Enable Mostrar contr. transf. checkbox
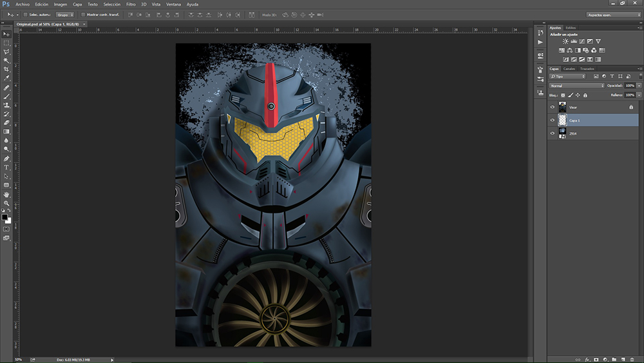 83,15
